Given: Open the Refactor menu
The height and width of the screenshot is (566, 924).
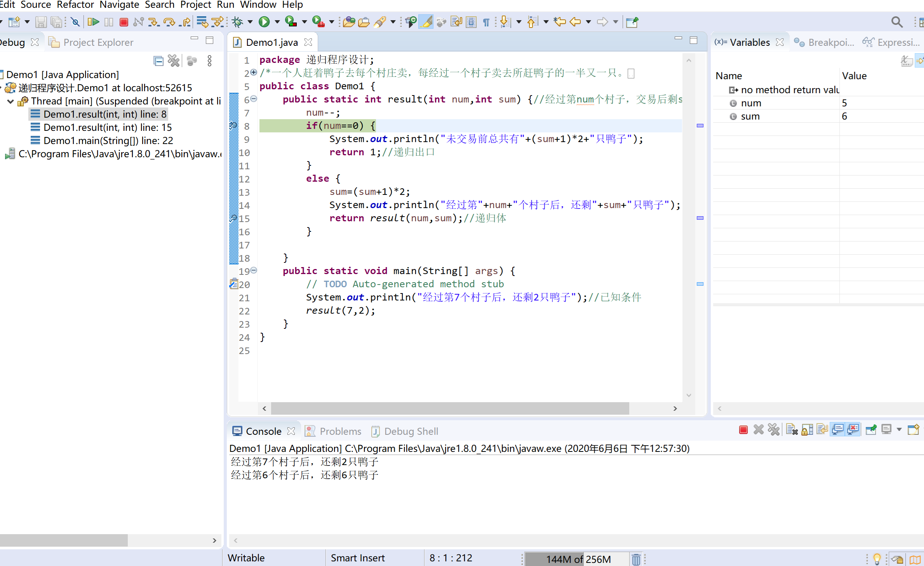Looking at the screenshot, I should point(75,5).
